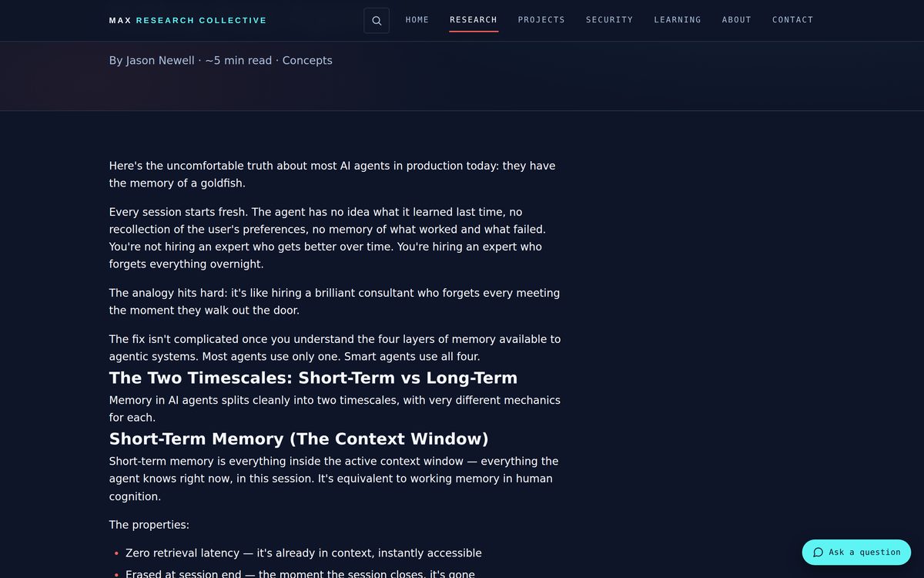The image size is (924, 578).
Task: Open the Contact nav item
Action: [x=793, y=20]
